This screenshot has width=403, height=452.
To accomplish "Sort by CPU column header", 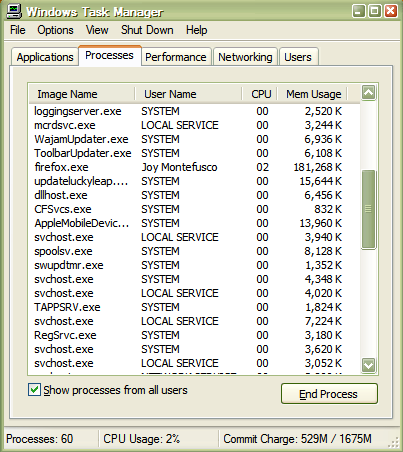I will [x=259, y=94].
